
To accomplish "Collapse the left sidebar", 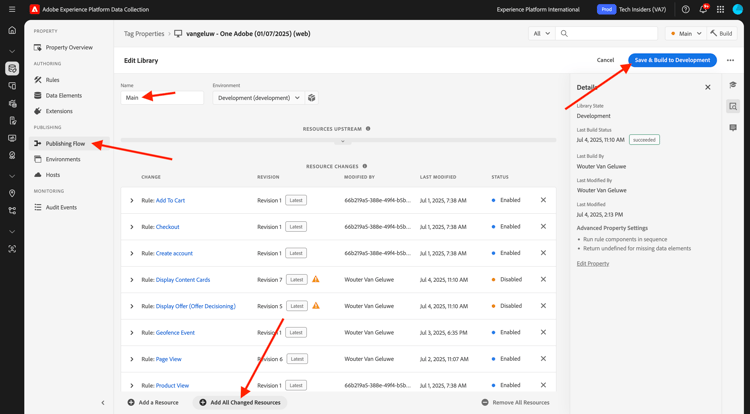I will tap(103, 403).
